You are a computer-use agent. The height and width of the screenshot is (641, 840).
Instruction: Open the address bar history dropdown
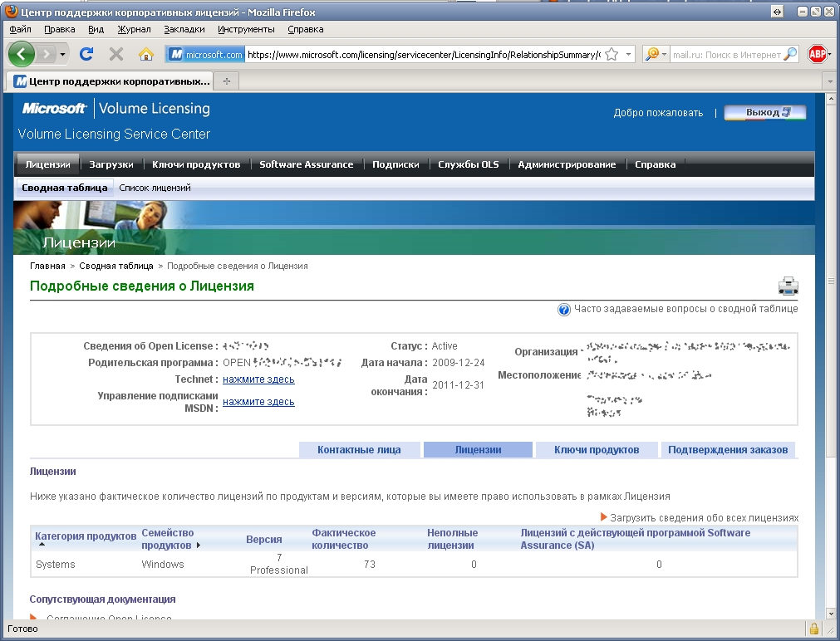[628, 55]
